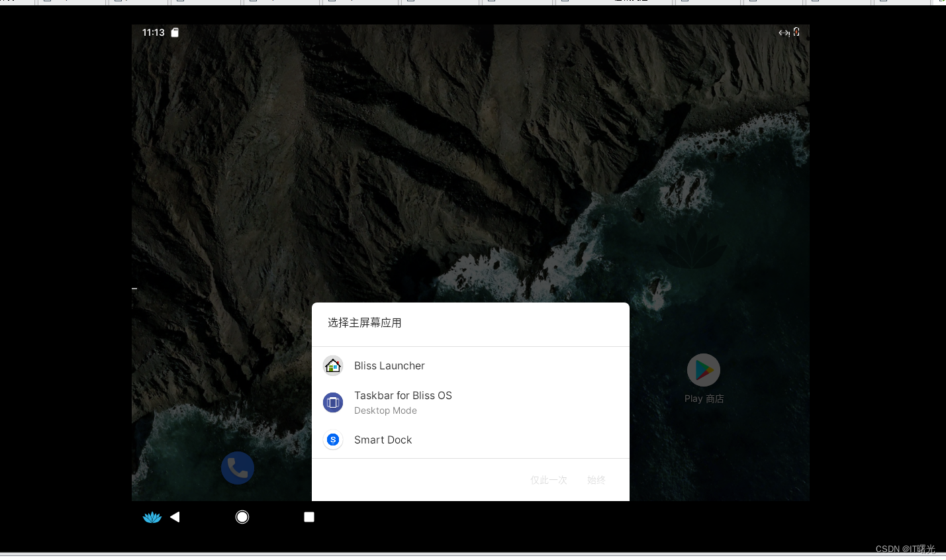This screenshot has width=946, height=560.
Task: Click the Play 商店 label text
Action: click(704, 398)
